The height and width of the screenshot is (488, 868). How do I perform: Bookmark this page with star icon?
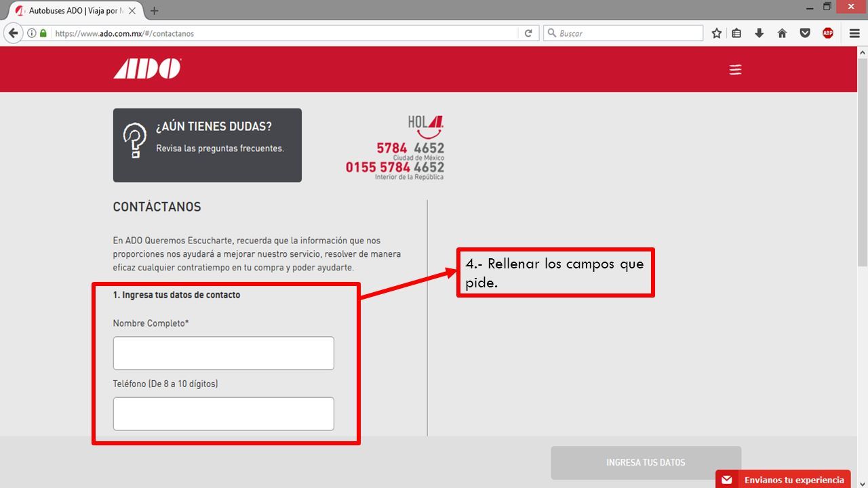(717, 33)
